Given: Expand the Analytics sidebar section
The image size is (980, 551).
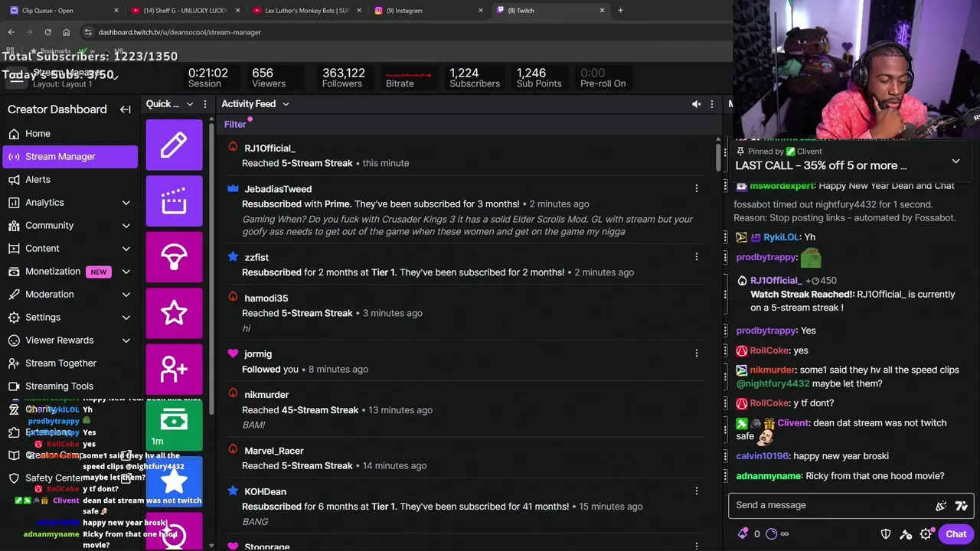Looking at the screenshot, I should pos(126,203).
